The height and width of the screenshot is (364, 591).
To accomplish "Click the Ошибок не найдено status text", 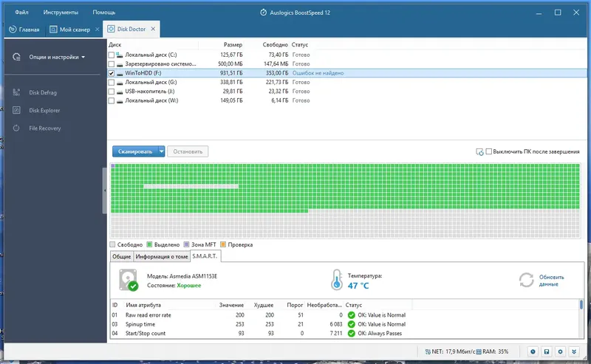I will 318,73.
